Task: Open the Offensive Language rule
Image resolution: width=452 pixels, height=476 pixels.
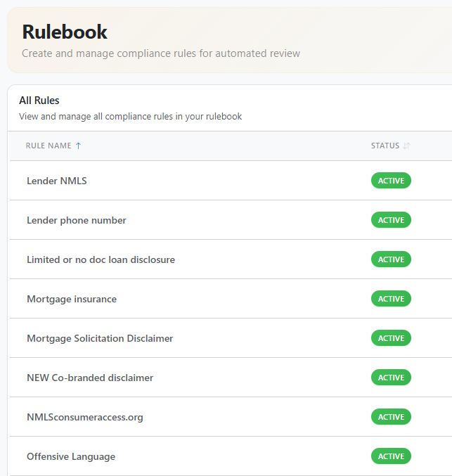Action: click(71, 456)
